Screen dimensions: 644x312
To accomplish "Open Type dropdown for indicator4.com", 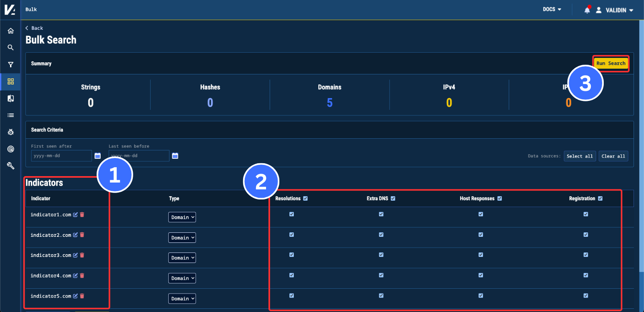I will [182, 278].
